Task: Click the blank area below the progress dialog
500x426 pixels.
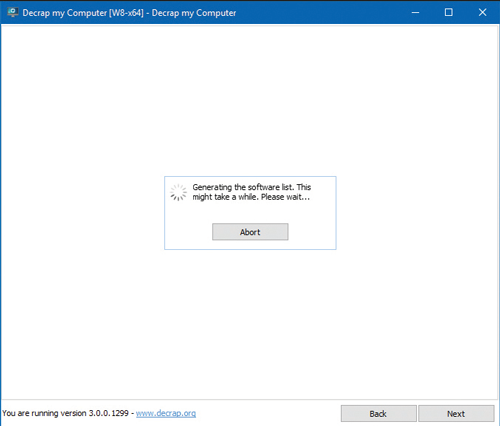Action: [250, 323]
